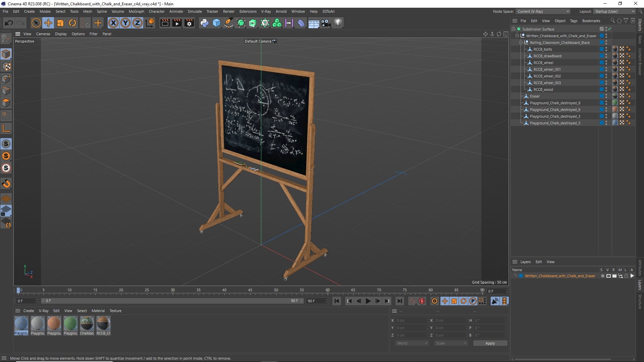644x362 pixels.
Task: Toggle Z-axis lock
Action: tap(138, 23)
